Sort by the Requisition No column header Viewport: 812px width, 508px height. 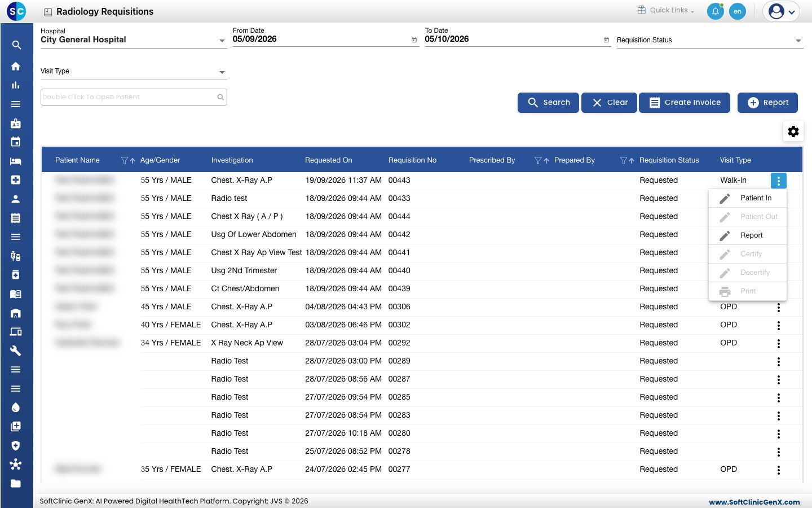[412, 160]
